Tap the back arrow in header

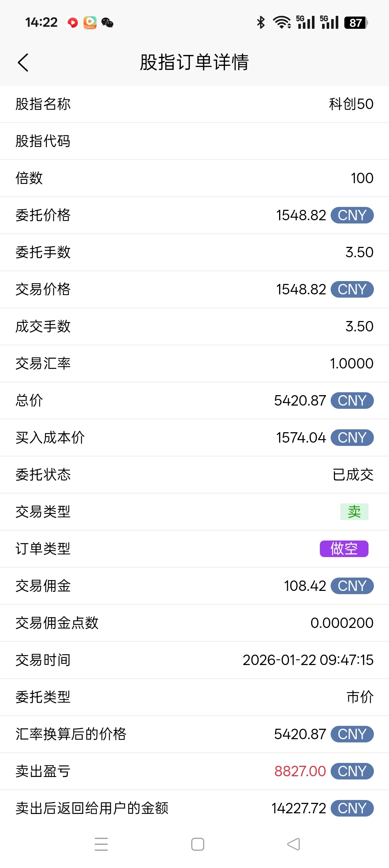coord(23,63)
